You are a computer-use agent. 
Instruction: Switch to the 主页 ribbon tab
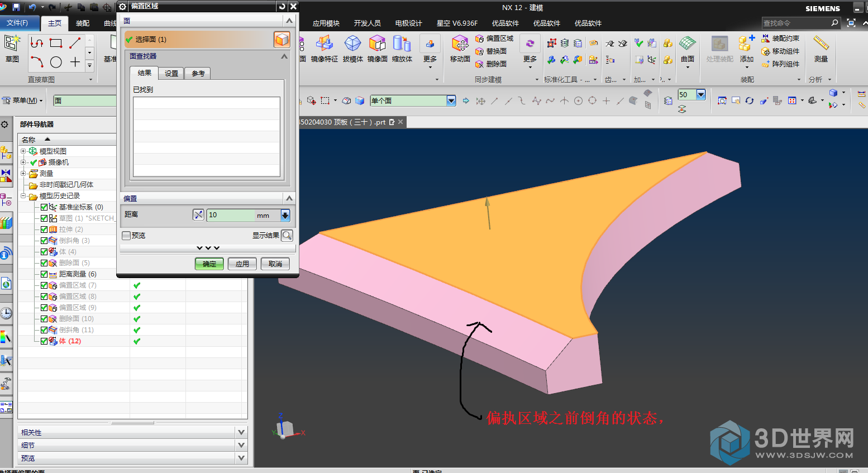(55, 23)
